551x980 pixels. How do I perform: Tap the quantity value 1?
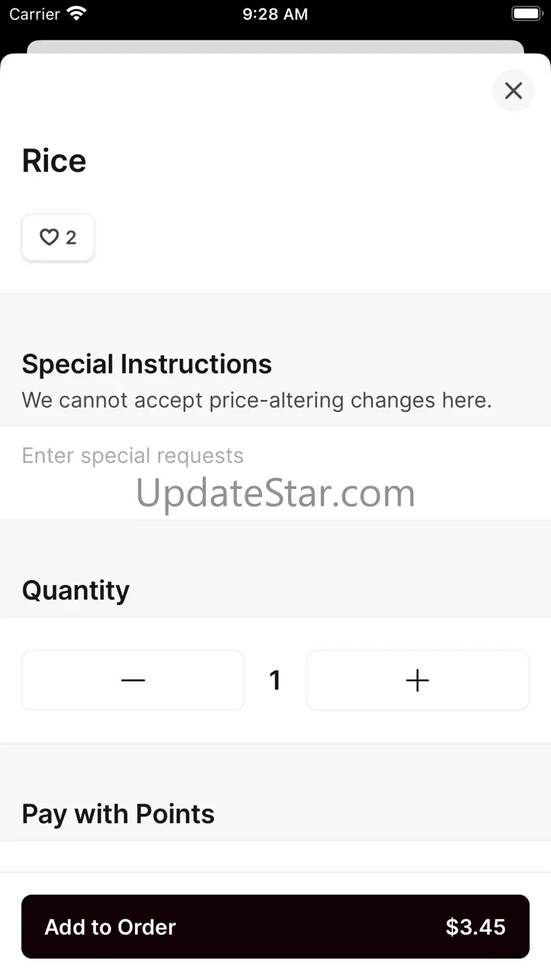coord(275,680)
